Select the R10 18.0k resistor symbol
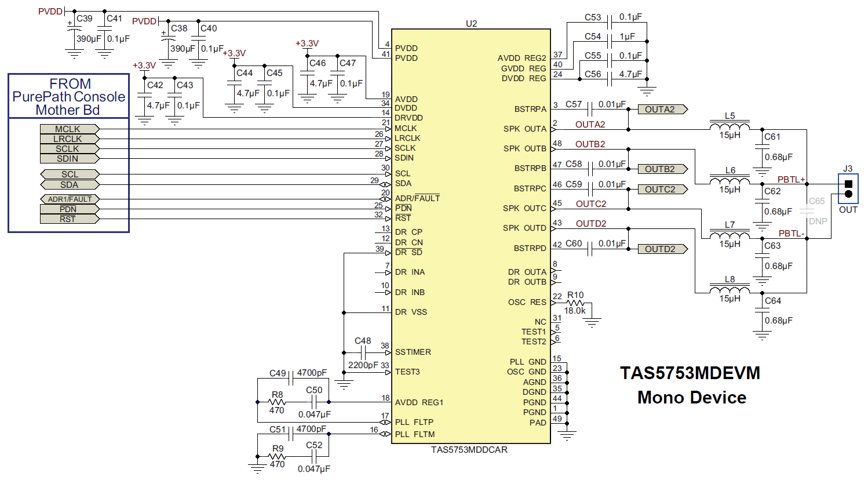 575,303
